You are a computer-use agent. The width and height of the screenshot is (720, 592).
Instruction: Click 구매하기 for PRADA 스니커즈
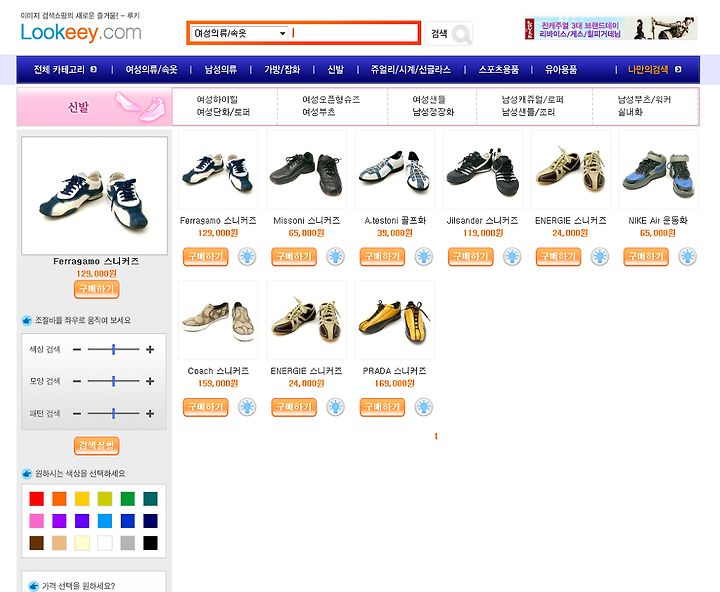tap(382, 407)
